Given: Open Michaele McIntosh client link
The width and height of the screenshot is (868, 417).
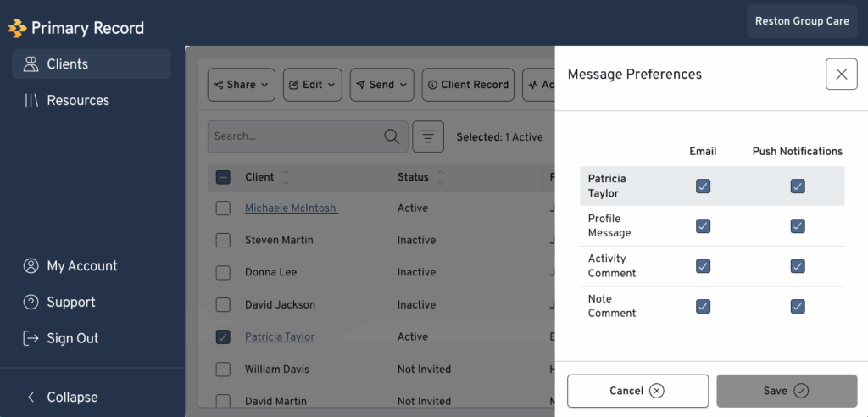Looking at the screenshot, I should click(x=291, y=208).
